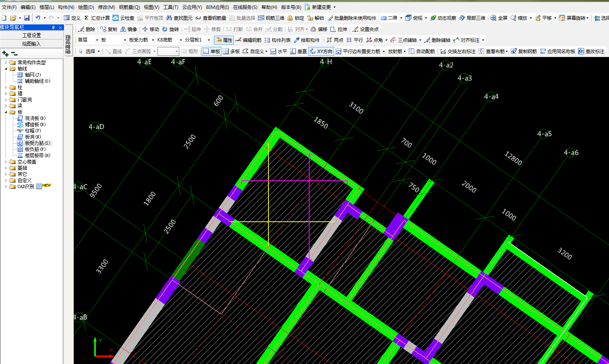The image size is (609, 364).
Task: Click 查改标注 edit annotation tool
Action: 591,51
